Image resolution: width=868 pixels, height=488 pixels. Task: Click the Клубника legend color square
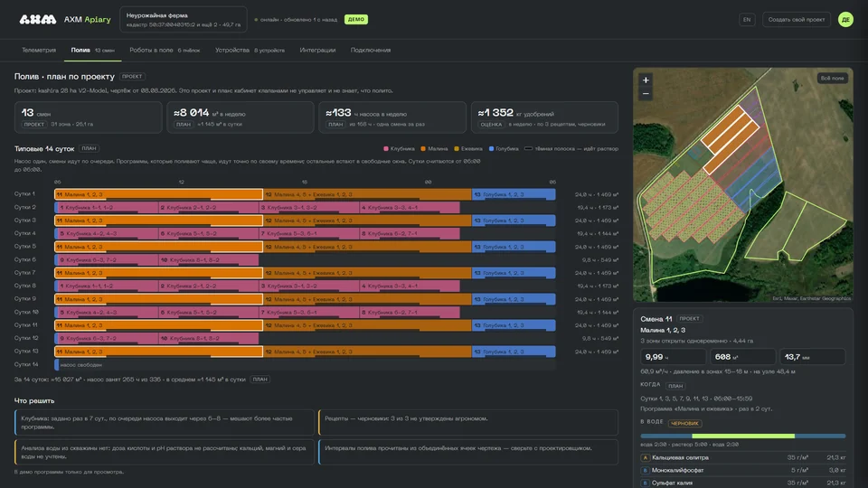tap(386, 148)
